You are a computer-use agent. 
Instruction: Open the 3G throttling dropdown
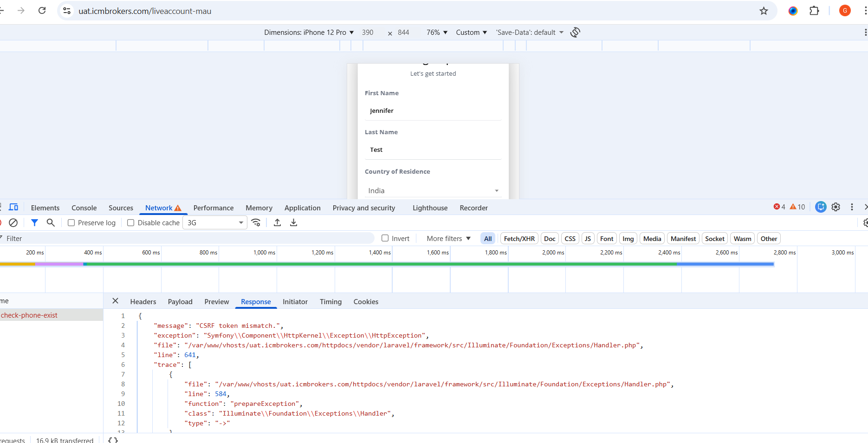coord(215,223)
